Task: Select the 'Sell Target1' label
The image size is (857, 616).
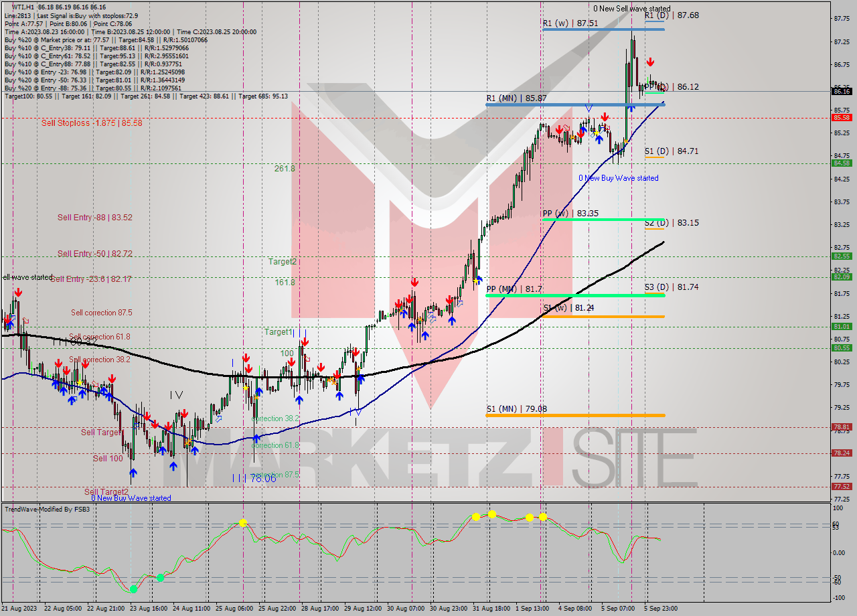Action: [x=102, y=433]
